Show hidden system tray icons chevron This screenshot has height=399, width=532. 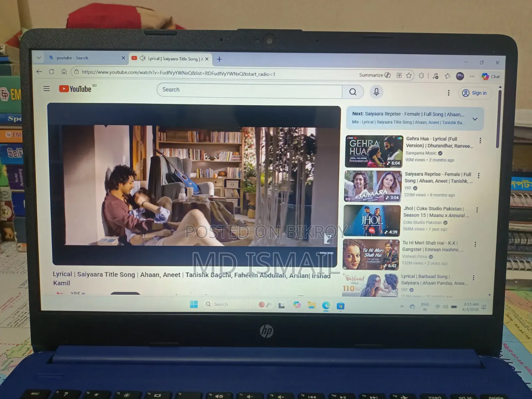tap(402, 306)
